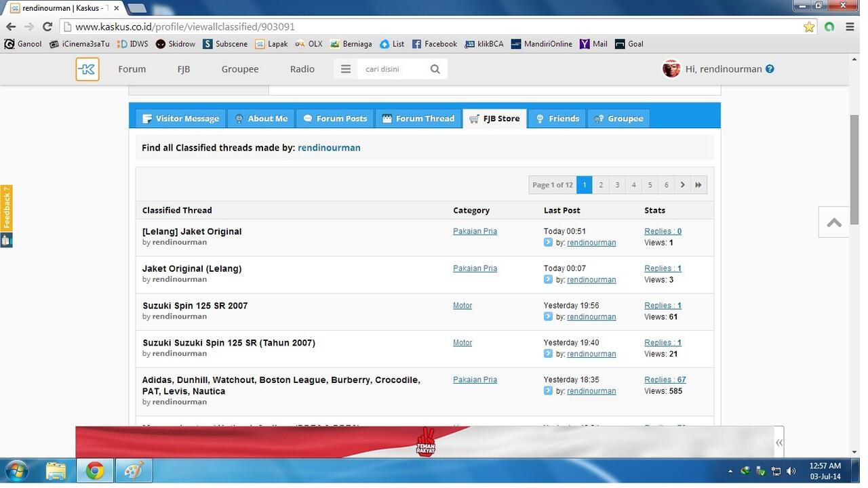Click green extension icon in toolbar
This screenshot has width=868, height=488.
click(x=829, y=27)
